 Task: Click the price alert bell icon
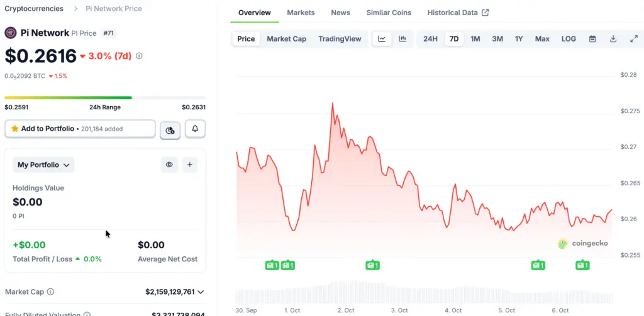[195, 129]
